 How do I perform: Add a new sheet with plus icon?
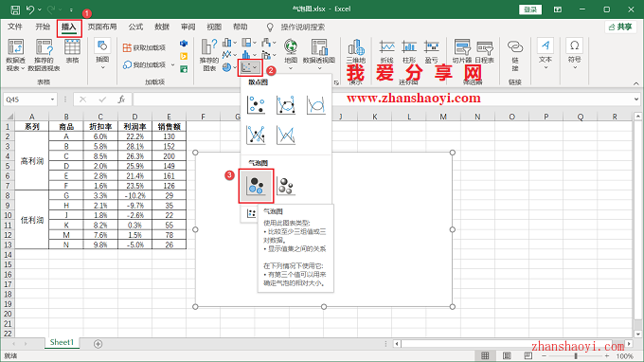[x=98, y=344]
